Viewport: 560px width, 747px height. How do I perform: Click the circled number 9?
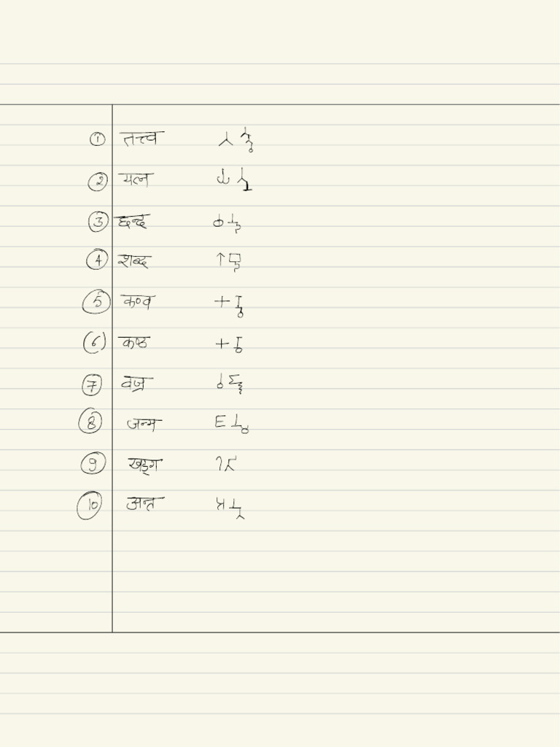pyautogui.click(x=93, y=464)
